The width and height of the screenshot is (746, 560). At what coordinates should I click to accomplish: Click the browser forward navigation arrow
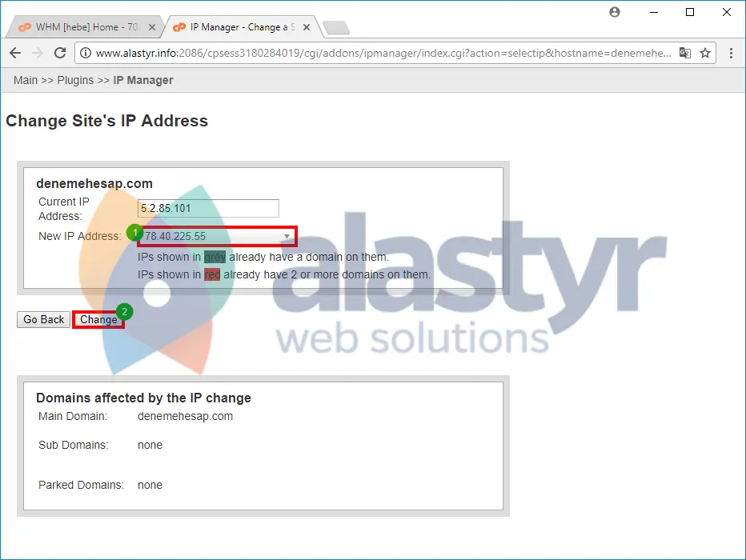click(37, 53)
